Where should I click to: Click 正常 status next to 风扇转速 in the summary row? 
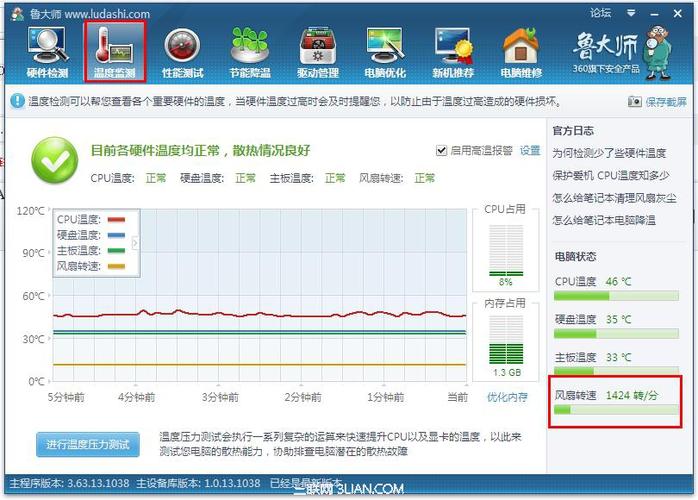(x=424, y=179)
